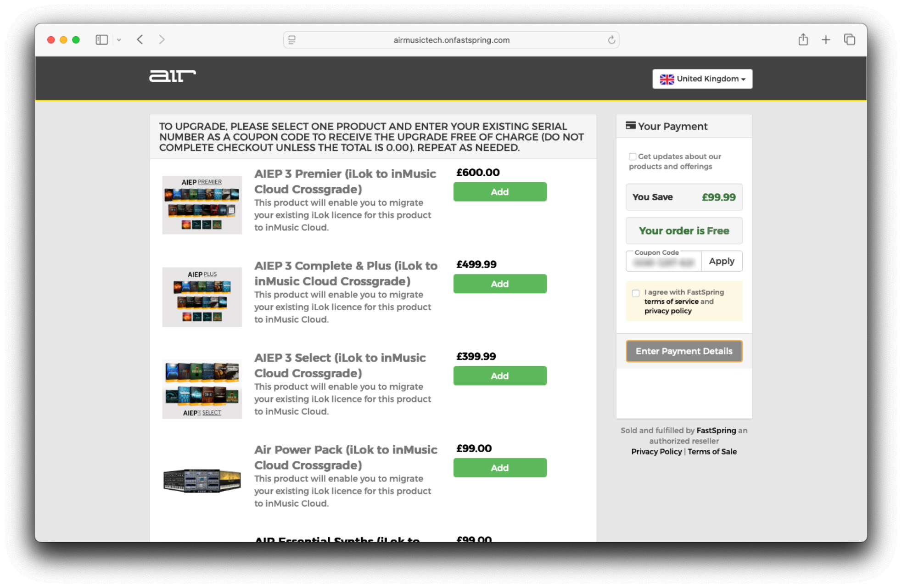Click the £399.99 price
Viewport: 902px width, 588px height.
[x=476, y=356]
